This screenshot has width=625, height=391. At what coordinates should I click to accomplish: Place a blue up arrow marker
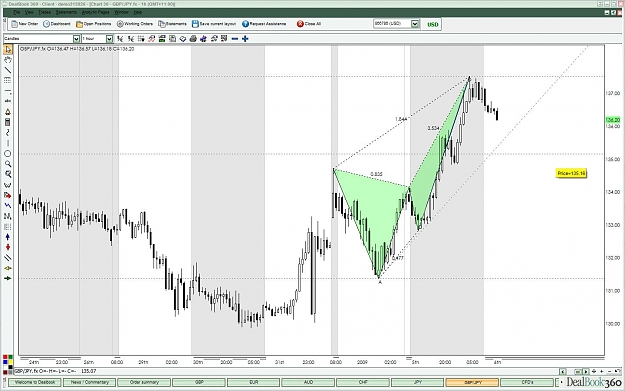tap(8, 237)
